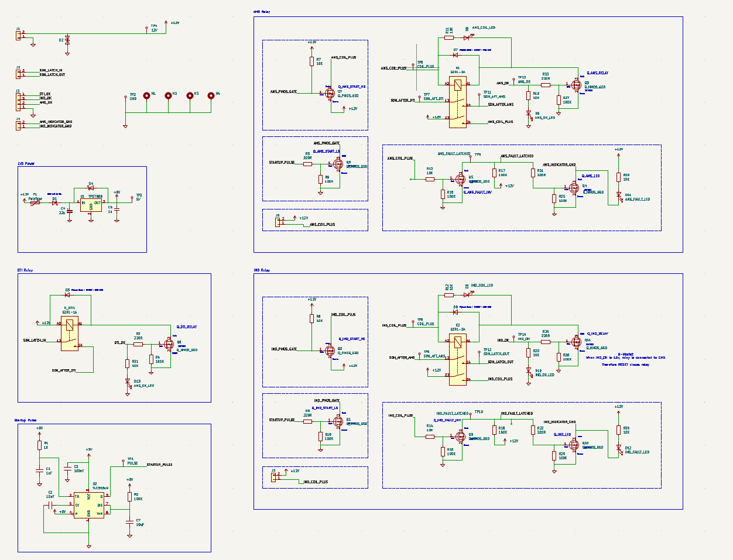Click the 'Startup Pulse' frame title
The image size is (733, 560).
pyautogui.click(x=26, y=420)
